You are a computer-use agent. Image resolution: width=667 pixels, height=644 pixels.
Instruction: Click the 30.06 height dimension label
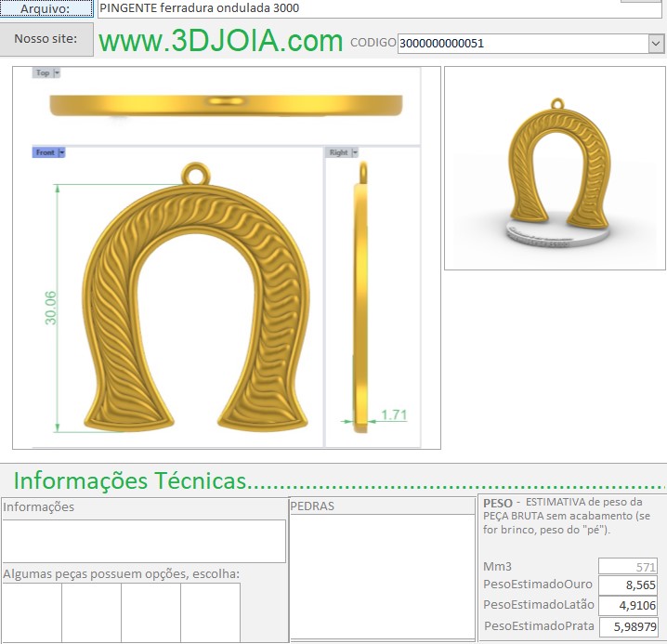51,308
